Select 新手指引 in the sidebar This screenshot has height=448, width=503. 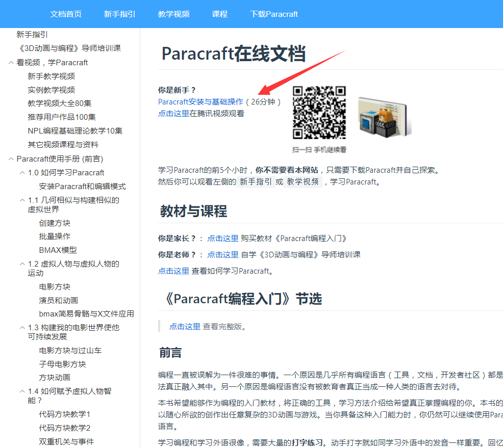coord(32,34)
